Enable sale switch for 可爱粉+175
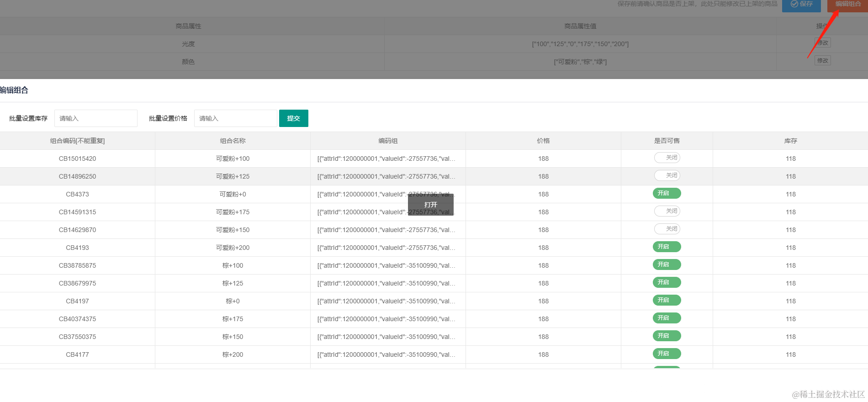Viewport: 868px width, 402px height. pos(667,211)
